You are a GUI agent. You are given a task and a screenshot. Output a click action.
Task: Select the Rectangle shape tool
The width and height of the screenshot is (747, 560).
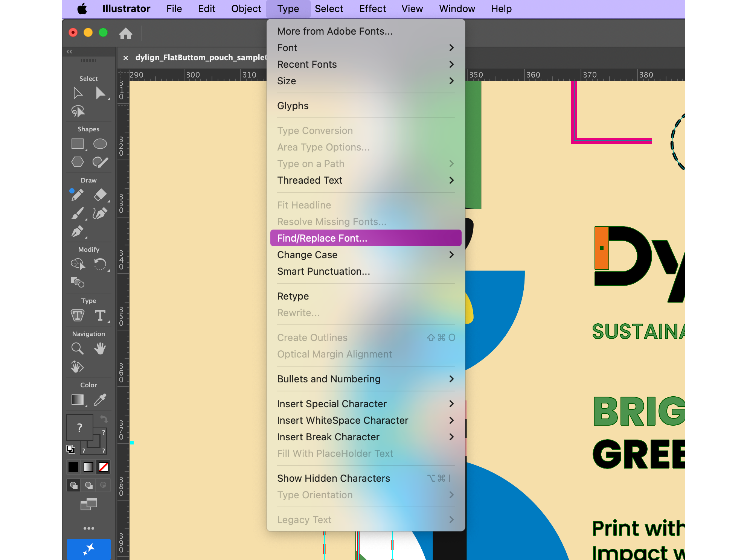point(78,144)
